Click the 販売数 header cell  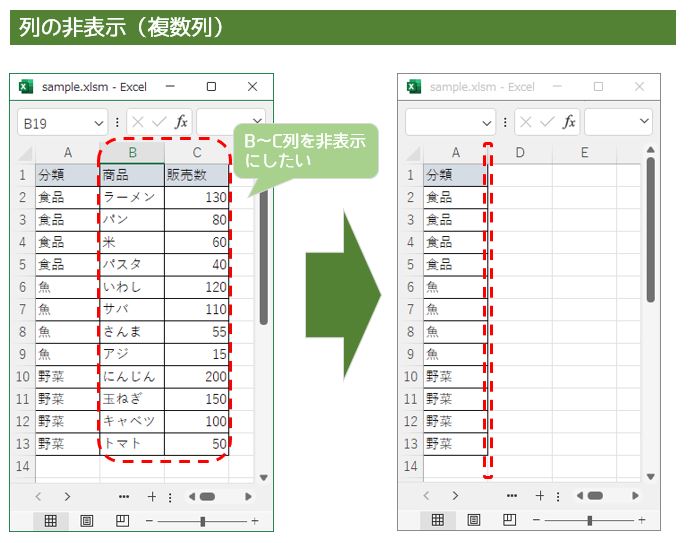click(x=197, y=175)
